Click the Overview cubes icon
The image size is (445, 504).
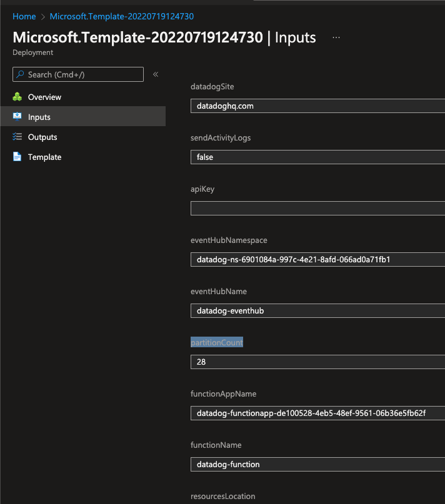[17, 97]
